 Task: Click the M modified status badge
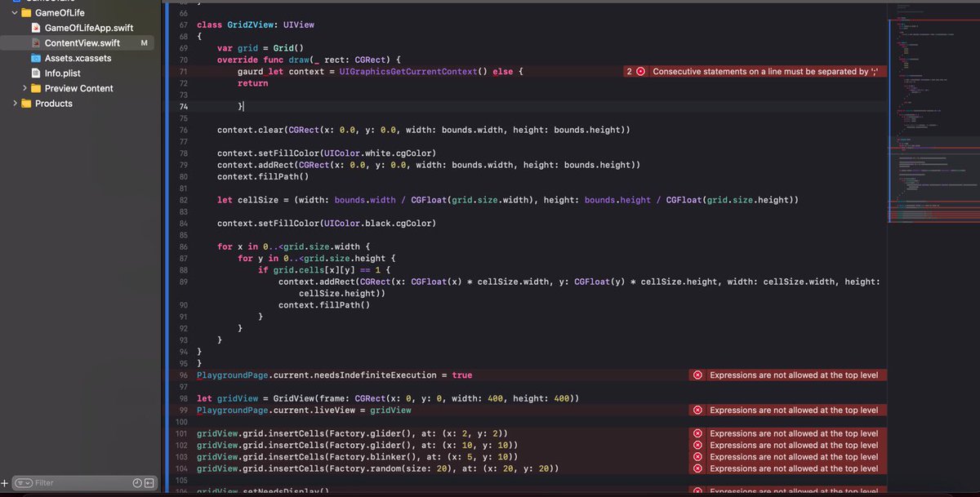tap(144, 43)
